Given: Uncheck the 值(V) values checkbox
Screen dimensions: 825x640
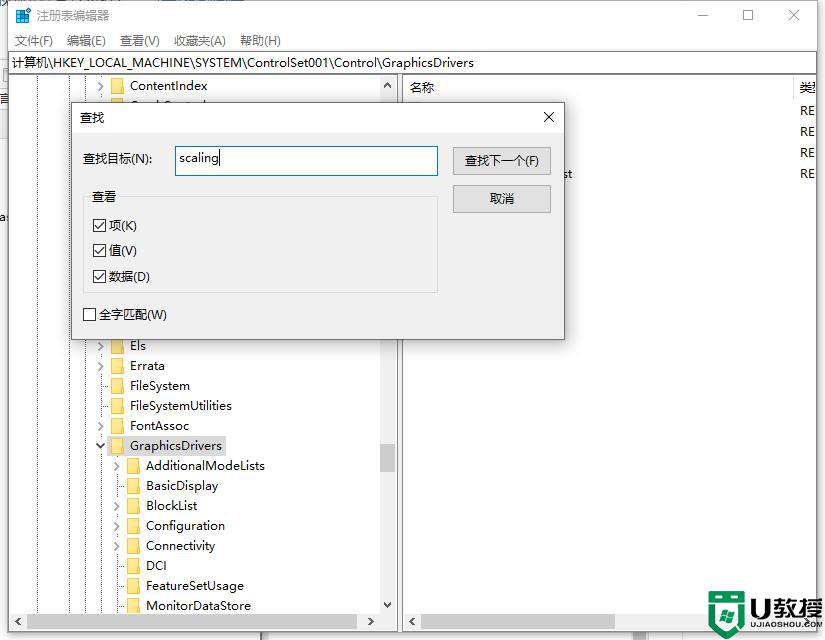Looking at the screenshot, I should pyautogui.click(x=99, y=251).
